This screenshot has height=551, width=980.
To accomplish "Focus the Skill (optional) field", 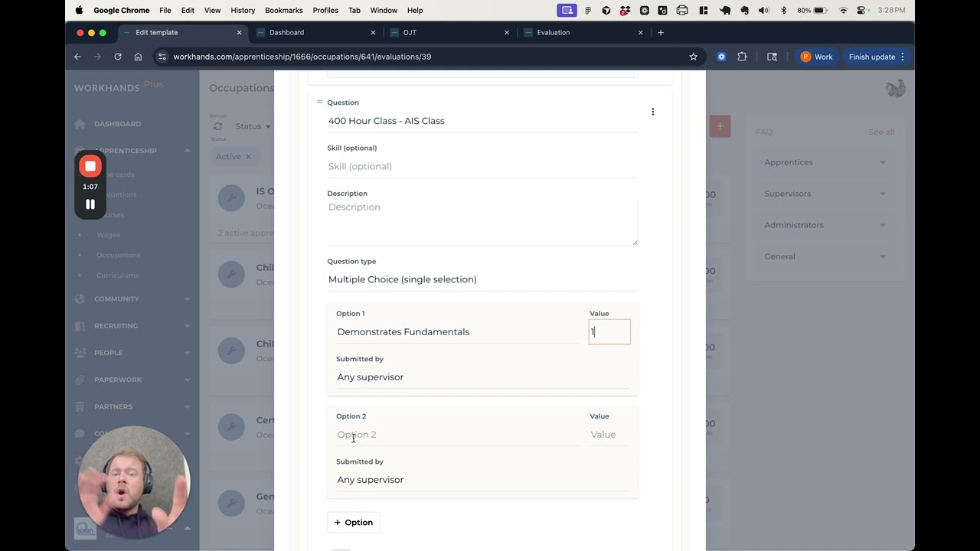I will pos(482,167).
